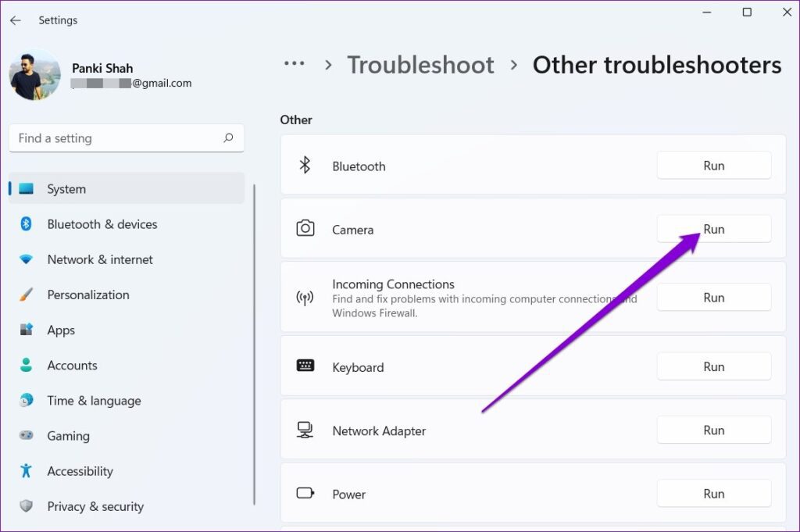Click the back arrow in Settings
This screenshot has width=800, height=532.
point(16,20)
